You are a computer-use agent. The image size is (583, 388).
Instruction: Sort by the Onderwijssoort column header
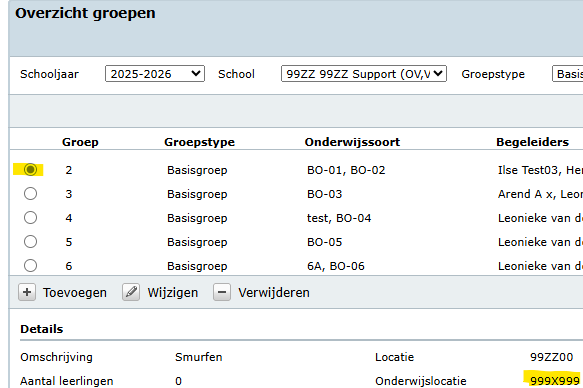click(x=352, y=142)
